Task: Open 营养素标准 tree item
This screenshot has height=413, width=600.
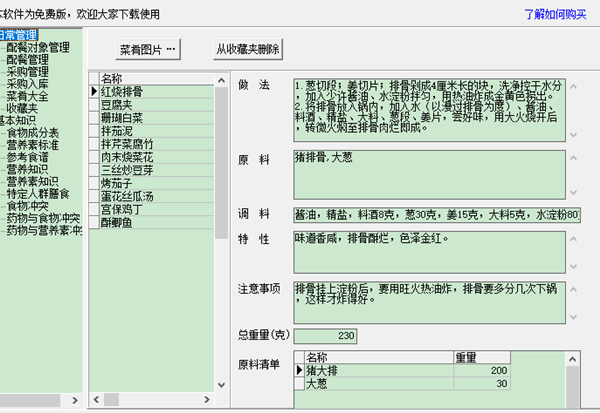Action: tap(33, 145)
